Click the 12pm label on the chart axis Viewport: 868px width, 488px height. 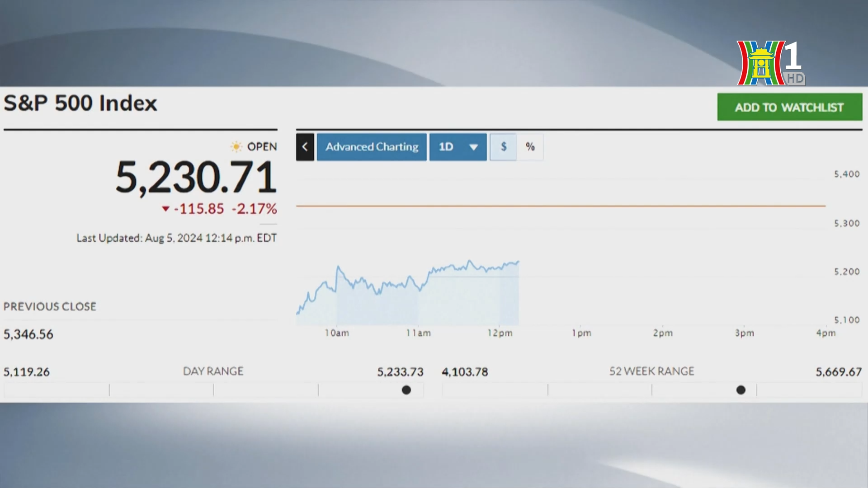500,333
